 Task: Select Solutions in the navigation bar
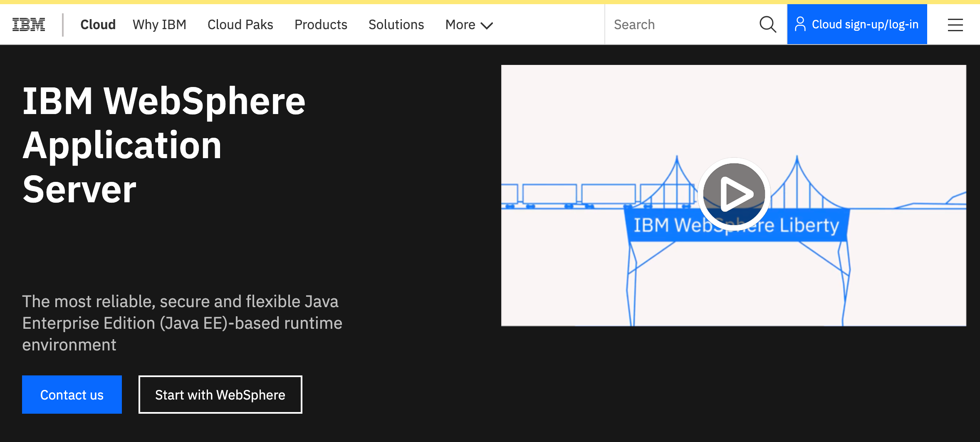(x=396, y=25)
